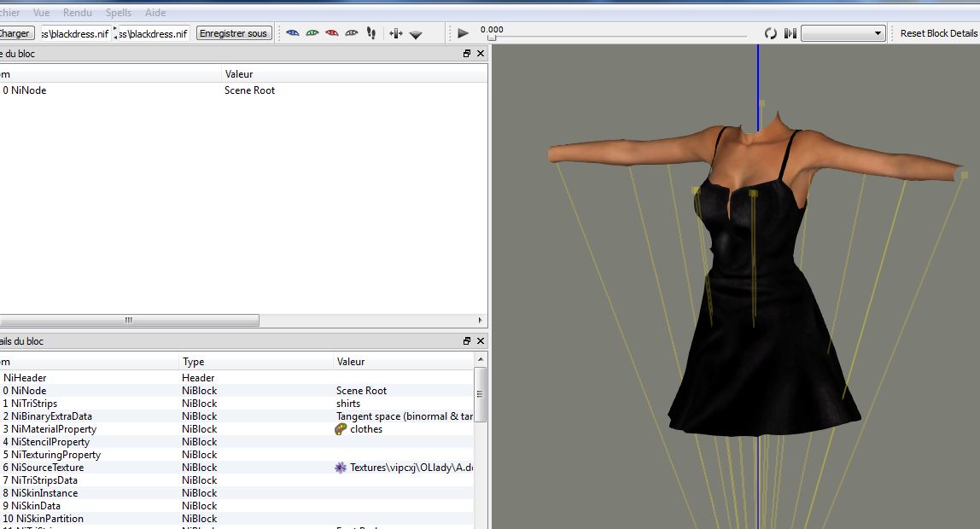Toggle animation loop icon
The height and width of the screenshot is (529, 980).
tap(770, 33)
